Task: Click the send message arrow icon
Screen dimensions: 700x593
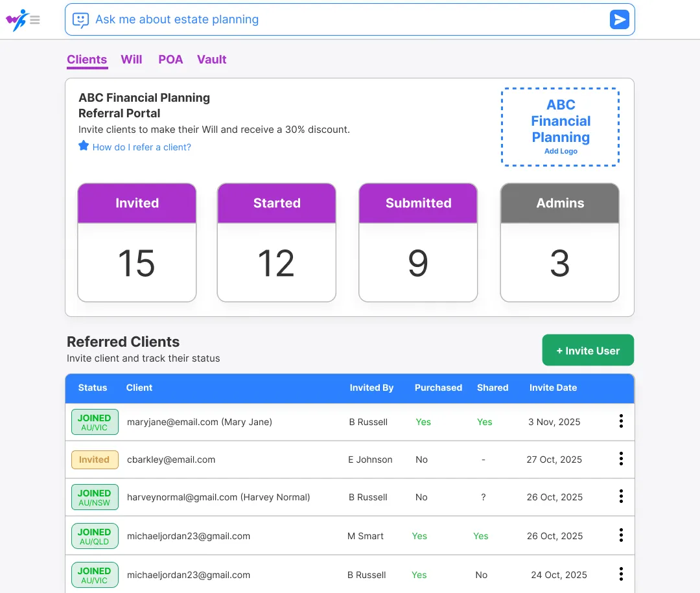Action: tap(619, 19)
